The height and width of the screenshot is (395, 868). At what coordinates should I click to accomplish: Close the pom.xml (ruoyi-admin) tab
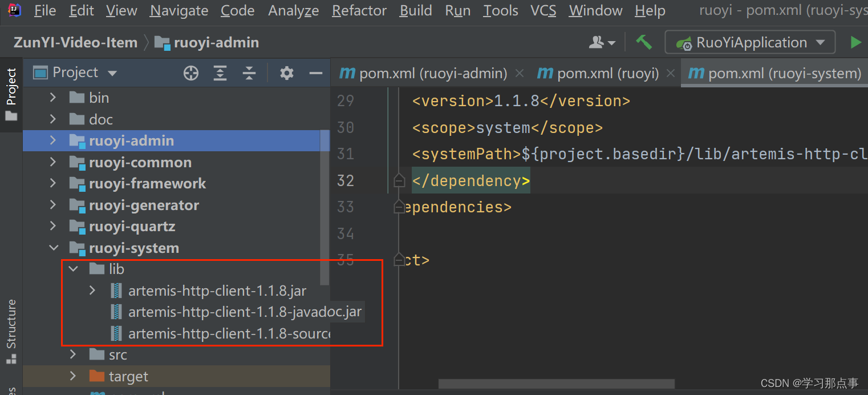(x=519, y=73)
